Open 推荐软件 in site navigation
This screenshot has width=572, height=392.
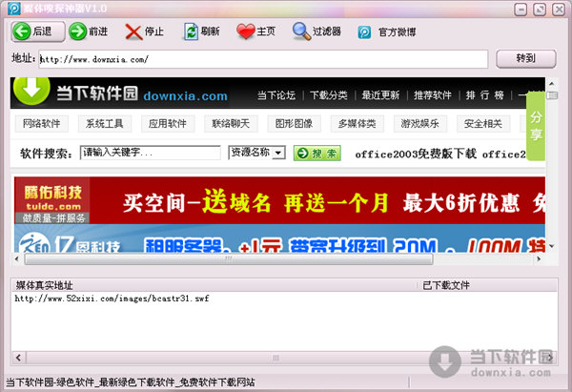pos(433,95)
